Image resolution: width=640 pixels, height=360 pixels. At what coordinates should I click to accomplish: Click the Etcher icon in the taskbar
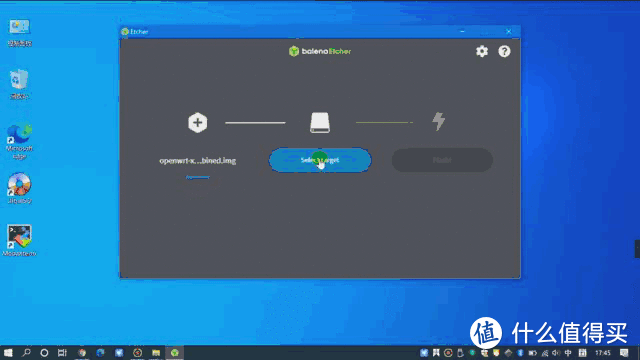pyautogui.click(x=175, y=353)
